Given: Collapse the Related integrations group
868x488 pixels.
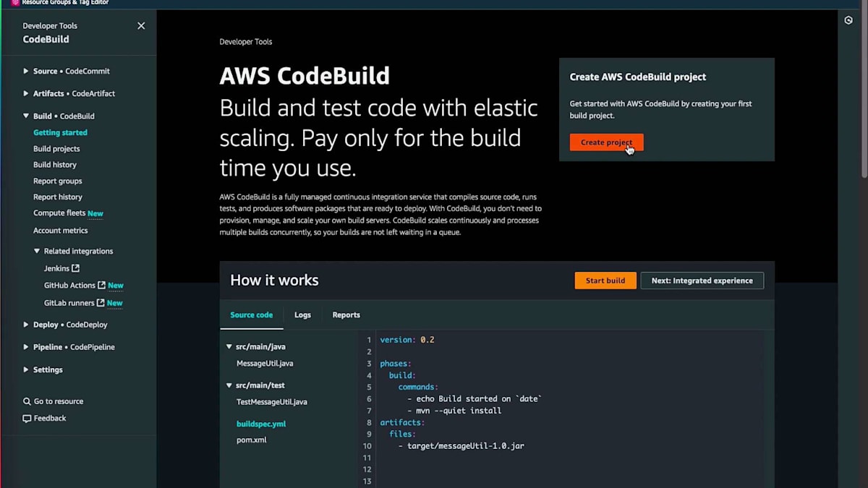Looking at the screenshot, I should pyautogui.click(x=37, y=251).
